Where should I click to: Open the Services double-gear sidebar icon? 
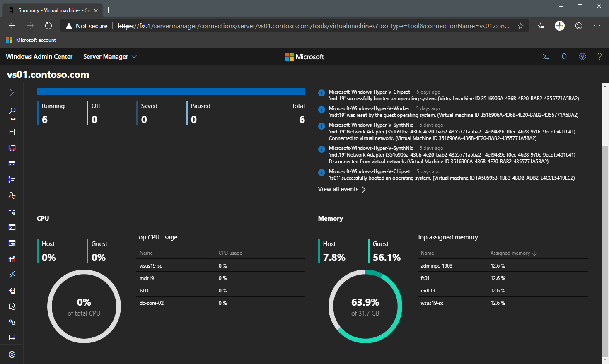[12, 322]
